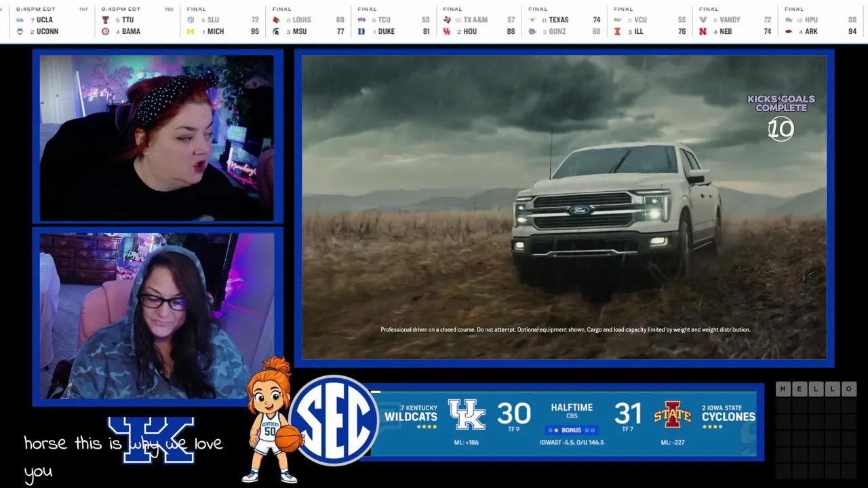Click the main game broadcast video

[564, 207]
